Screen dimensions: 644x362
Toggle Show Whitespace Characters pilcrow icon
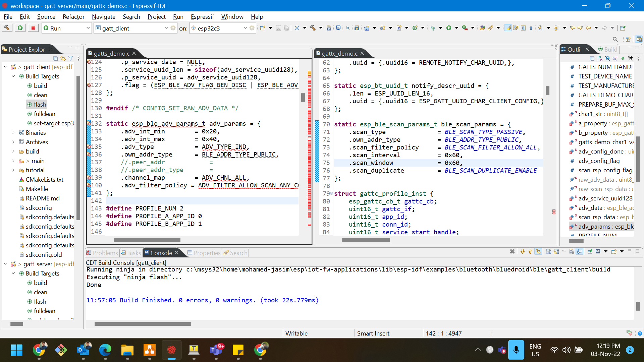click(531, 28)
